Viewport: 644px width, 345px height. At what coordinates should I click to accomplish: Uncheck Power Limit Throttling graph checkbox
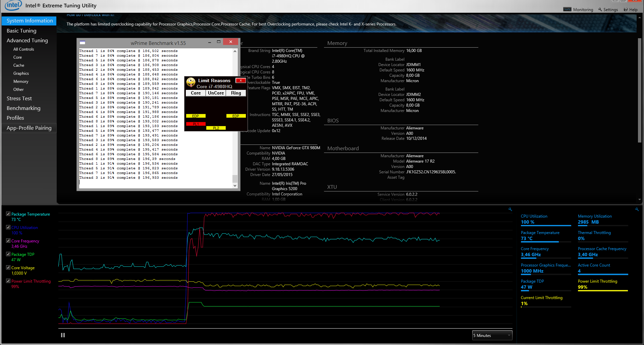[x=8, y=281]
